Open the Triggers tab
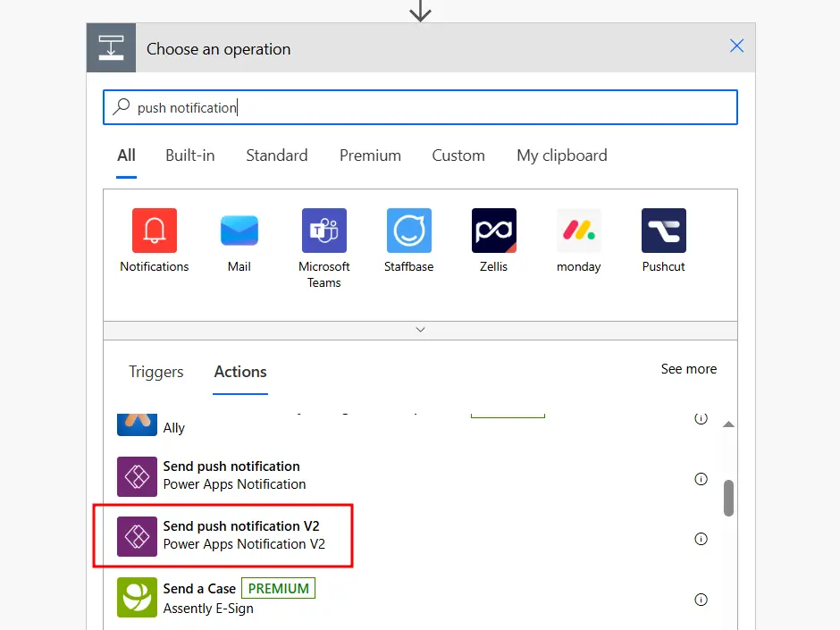Viewport: 840px width, 630px height. pos(155,372)
